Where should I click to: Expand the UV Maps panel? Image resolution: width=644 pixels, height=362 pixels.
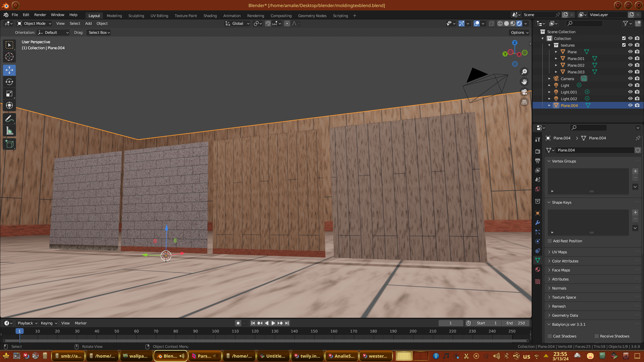[x=559, y=252]
